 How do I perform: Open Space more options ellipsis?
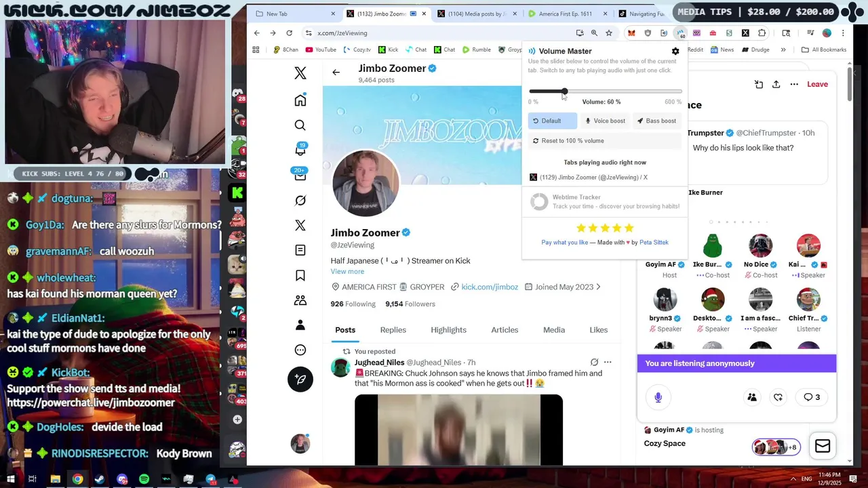pos(794,84)
